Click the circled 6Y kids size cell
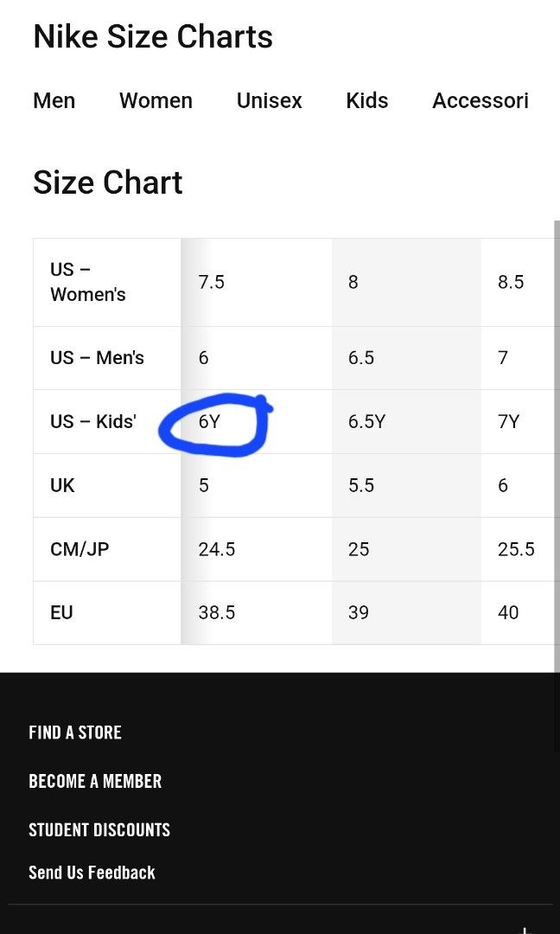 (256, 422)
